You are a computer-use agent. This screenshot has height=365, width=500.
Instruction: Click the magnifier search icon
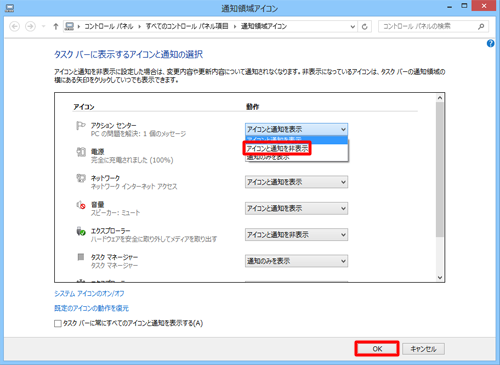[481, 26]
